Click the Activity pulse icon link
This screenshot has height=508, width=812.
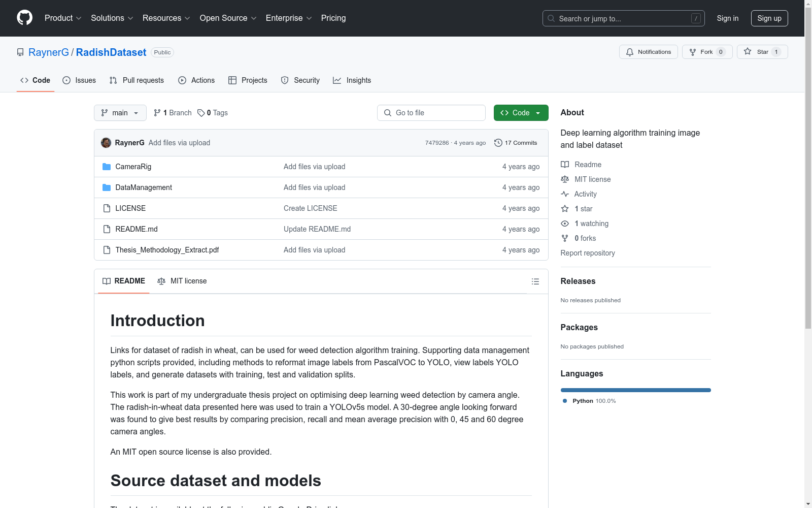(x=565, y=194)
